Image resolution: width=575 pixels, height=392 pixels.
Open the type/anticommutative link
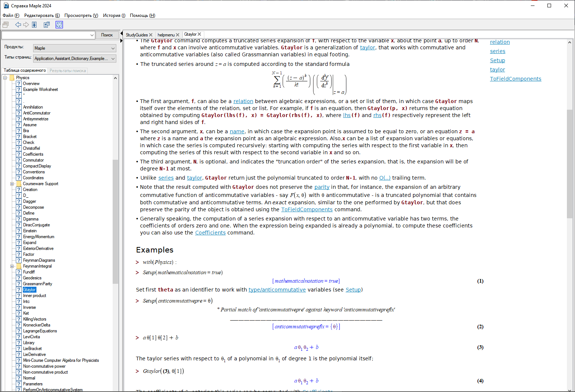pyautogui.click(x=277, y=290)
